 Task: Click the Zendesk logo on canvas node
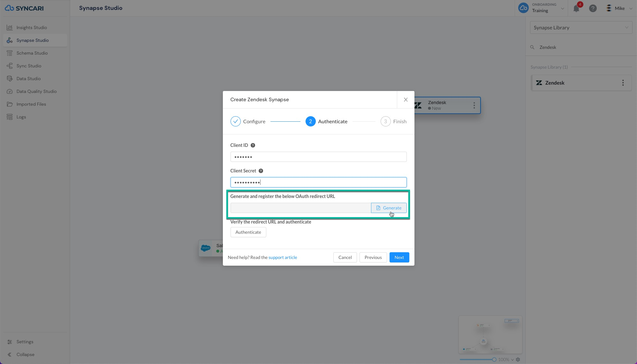tap(418, 105)
